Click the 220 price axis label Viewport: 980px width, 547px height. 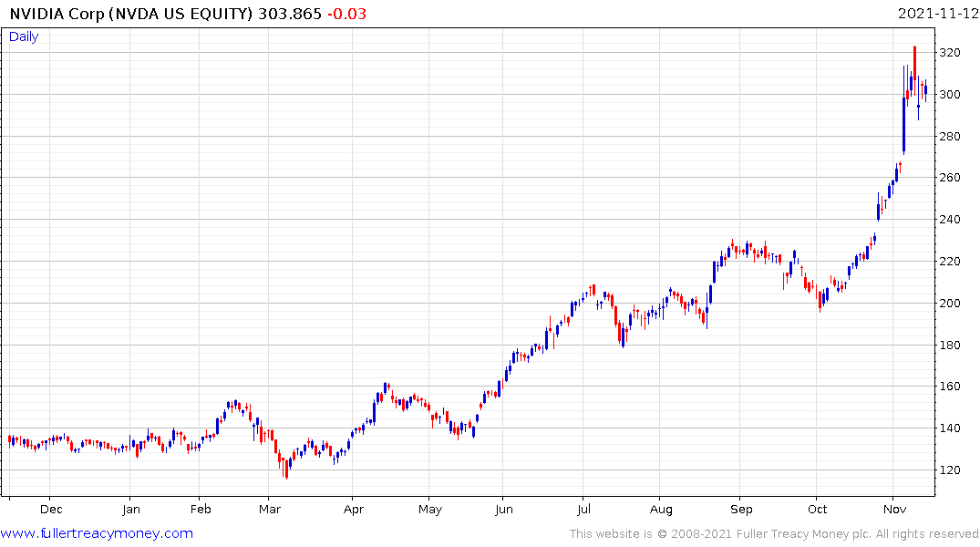tap(950, 262)
